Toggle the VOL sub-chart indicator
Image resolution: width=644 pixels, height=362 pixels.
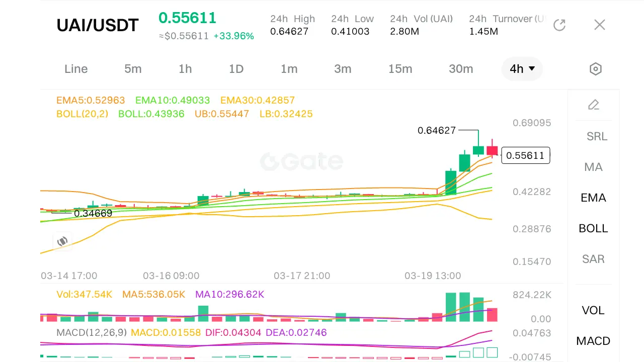click(x=594, y=310)
